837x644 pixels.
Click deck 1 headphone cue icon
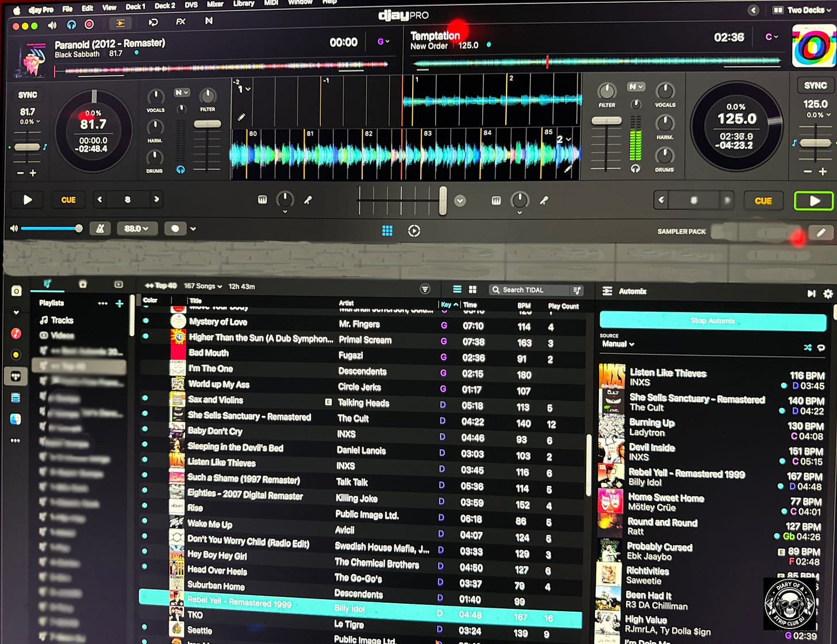(181, 169)
